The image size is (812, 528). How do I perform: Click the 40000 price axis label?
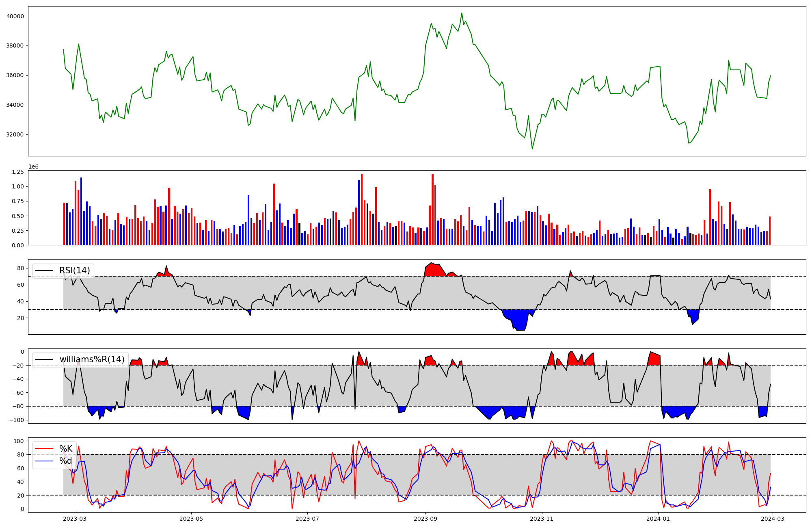(15, 16)
